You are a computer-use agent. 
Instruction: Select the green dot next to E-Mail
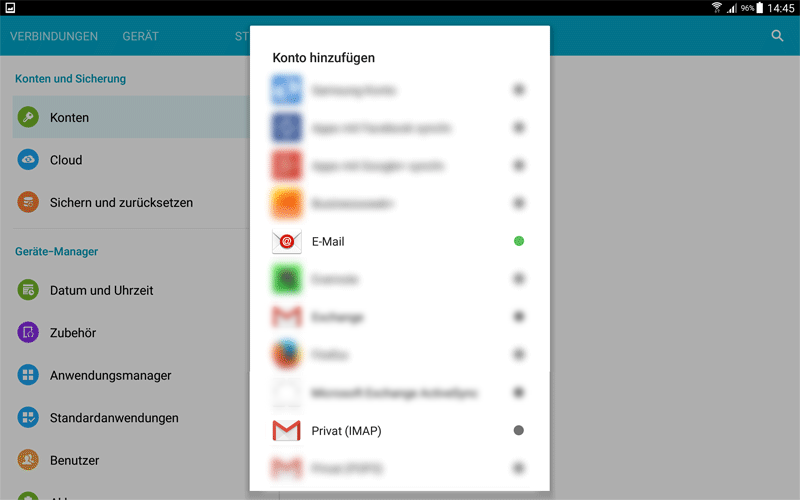click(518, 242)
